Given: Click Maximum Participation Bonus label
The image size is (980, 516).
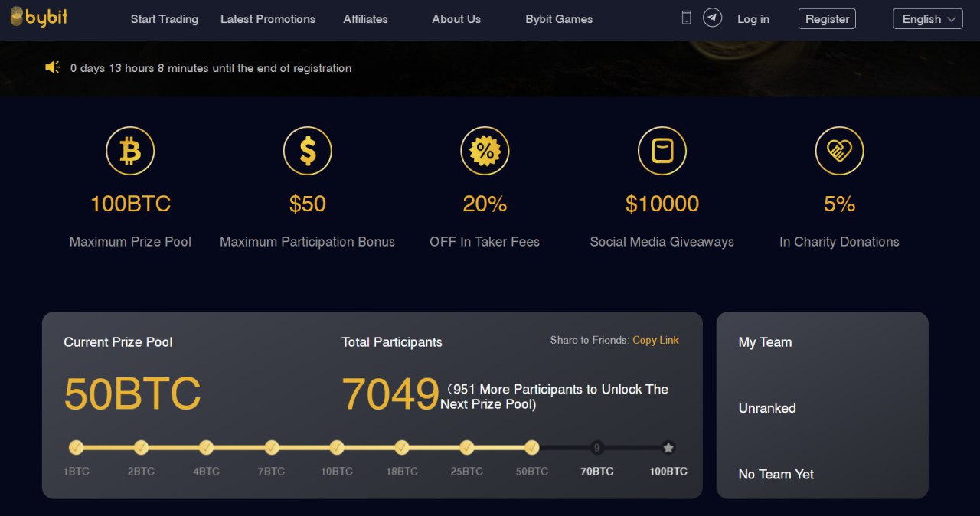Looking at the screenshot, I should 308,242.
